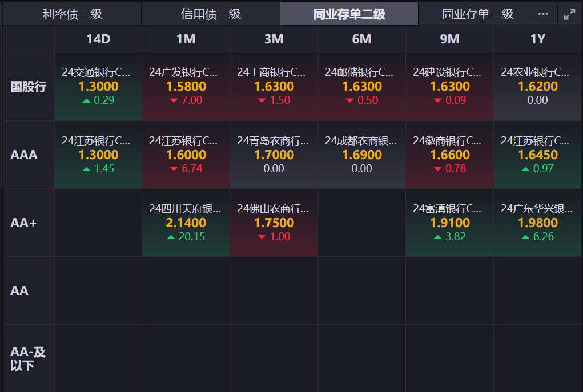This screenshot has height=392, width=583.
Task: Open the 24建设银行C... bond name
Action: [x=447, y=72]
